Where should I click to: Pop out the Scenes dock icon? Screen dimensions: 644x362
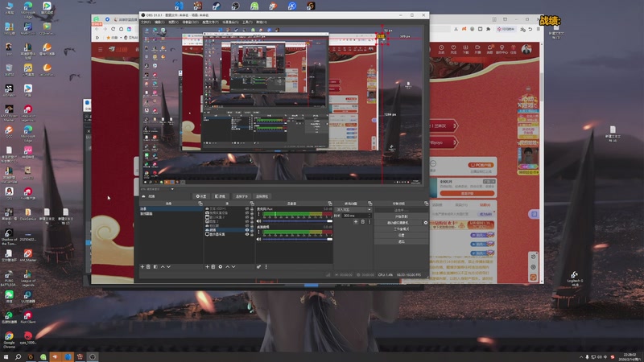[x=200, y=204]
